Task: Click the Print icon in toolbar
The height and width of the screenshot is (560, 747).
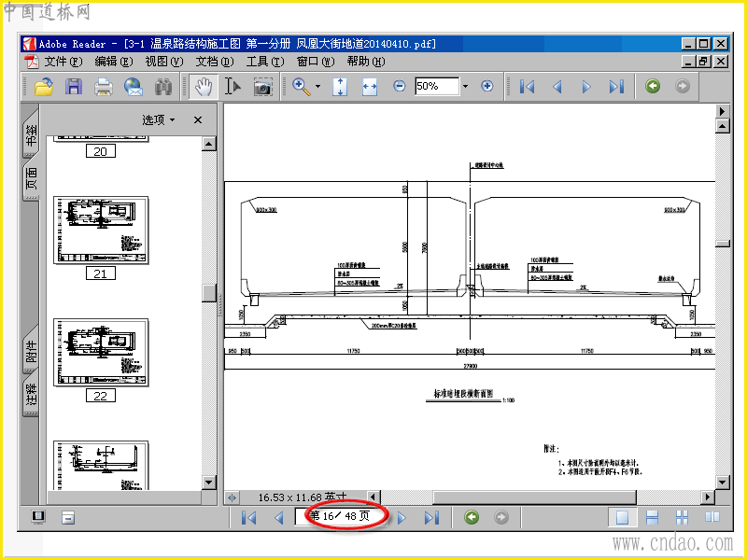Action: (x=104, y=87)
